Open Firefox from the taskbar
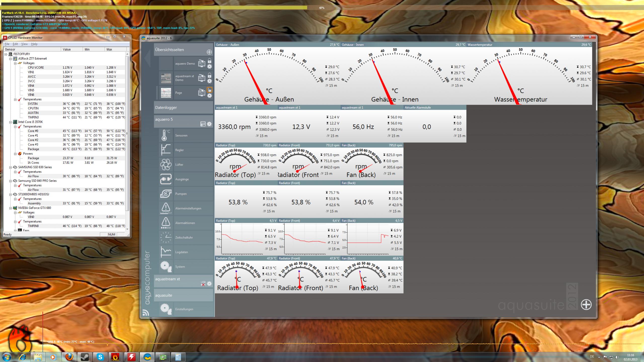 [69, 357]
